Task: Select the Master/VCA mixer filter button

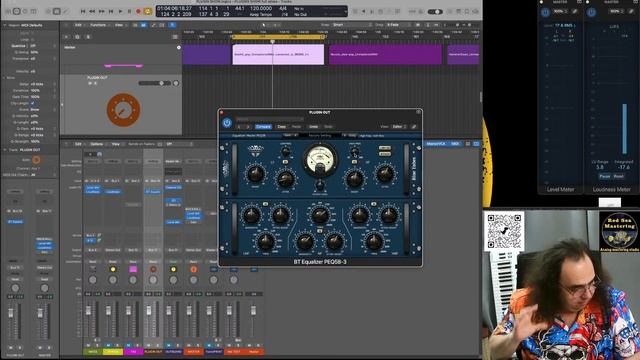Action: click(x=437, y=144)
